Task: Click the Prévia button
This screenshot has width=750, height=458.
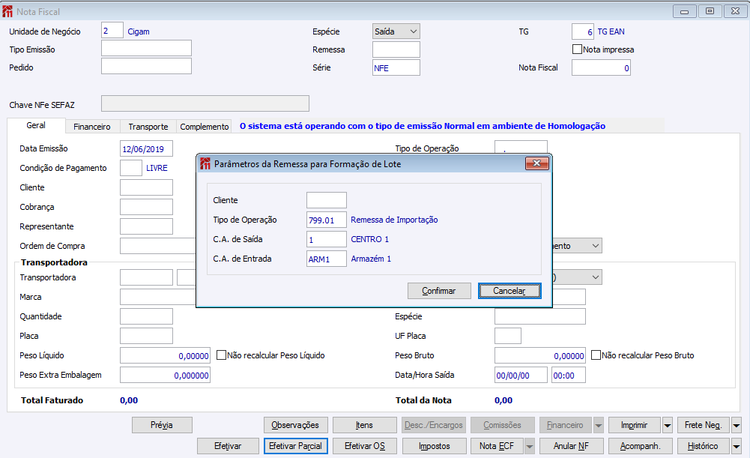Action: pos(162,425)
